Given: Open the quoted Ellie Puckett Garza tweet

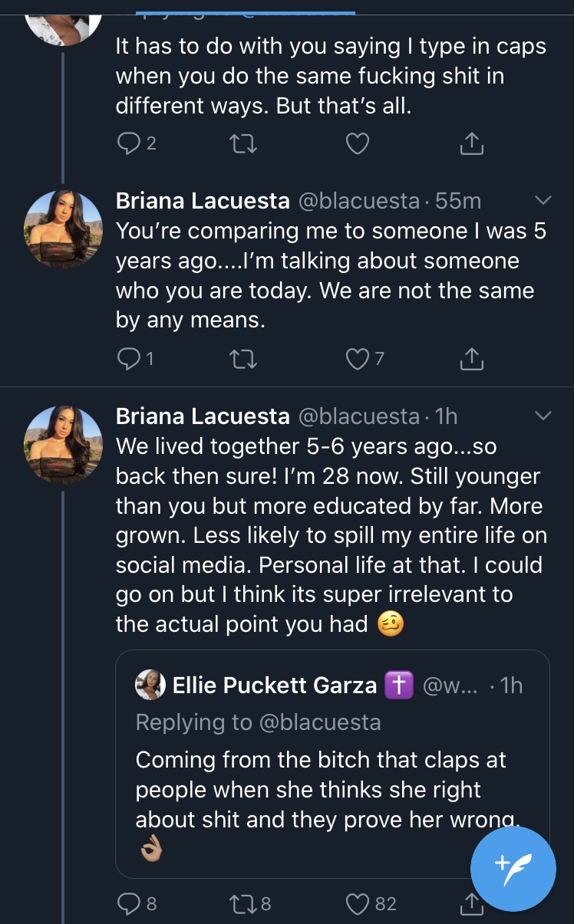Looking at the screenshot, I should (x=332, y=764).
